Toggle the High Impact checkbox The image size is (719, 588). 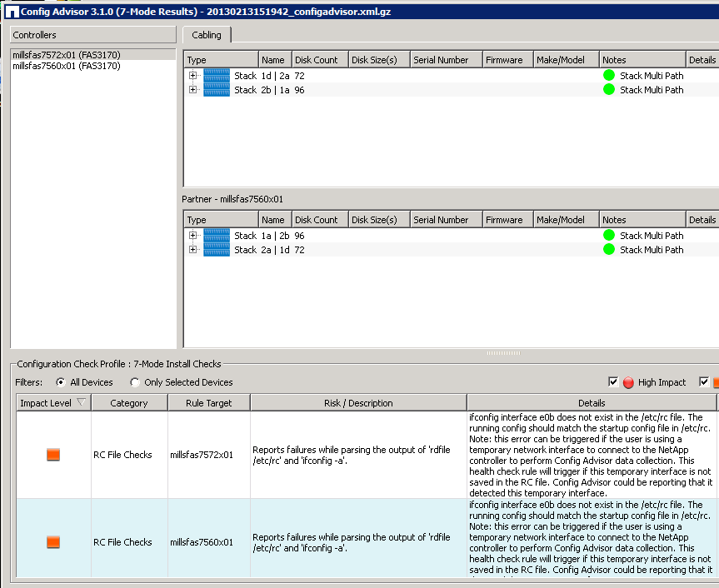(x=613, y=381)
